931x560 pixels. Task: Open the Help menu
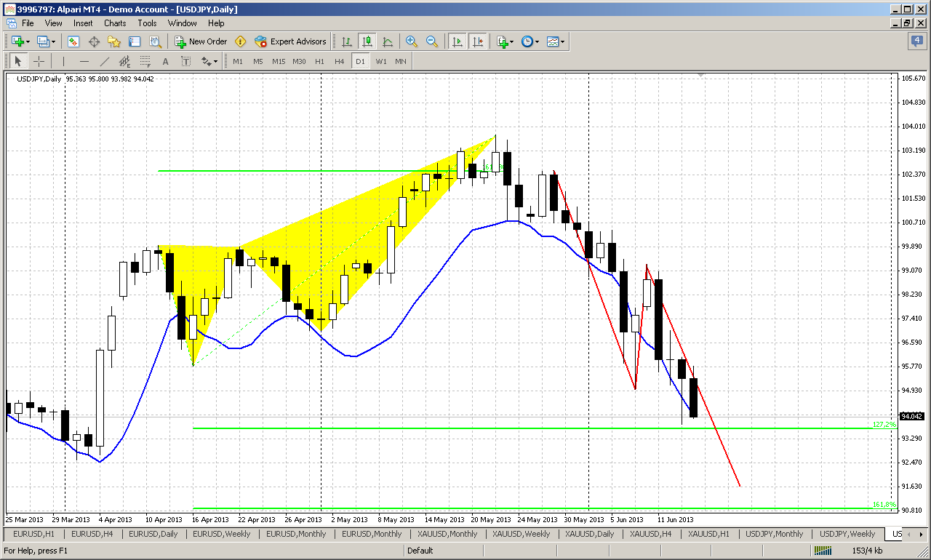pyautogui.click(x=216, y=23)
